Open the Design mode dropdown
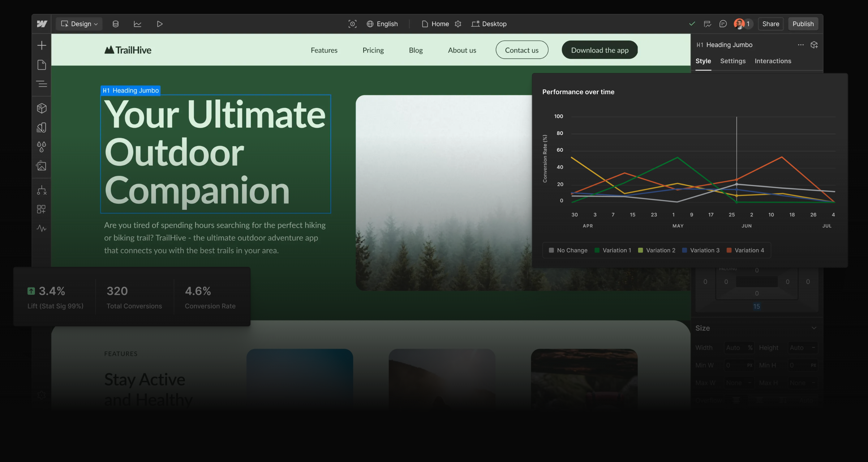The width and height of the screenshot is (868, 462). coord(79,24)
